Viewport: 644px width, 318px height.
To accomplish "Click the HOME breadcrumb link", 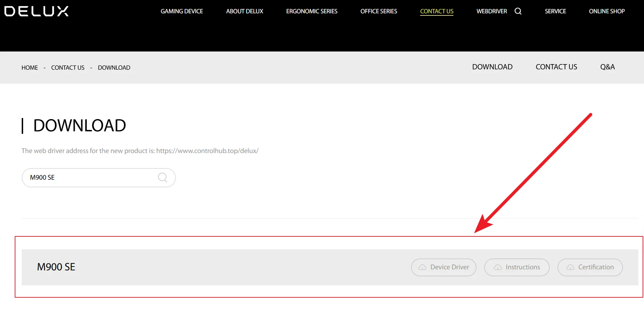I will pos(30,68).
